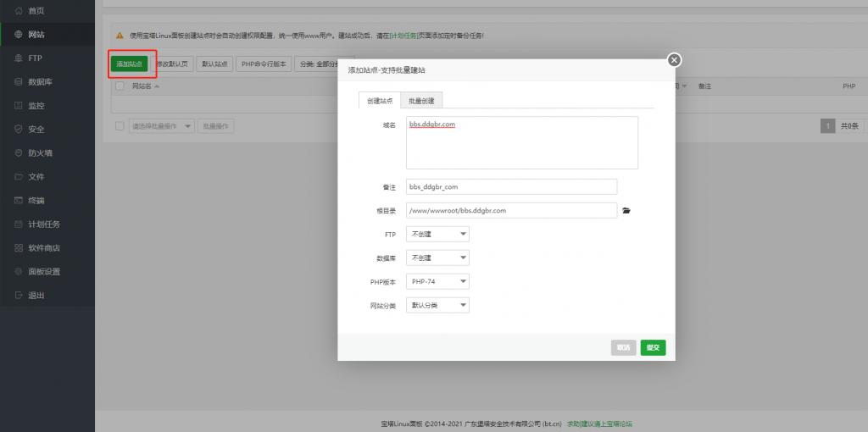The width and height of the screenshot is (868, 432).
Task: Click the yellow warning triangle icon
Action: [x=120, y=36]
